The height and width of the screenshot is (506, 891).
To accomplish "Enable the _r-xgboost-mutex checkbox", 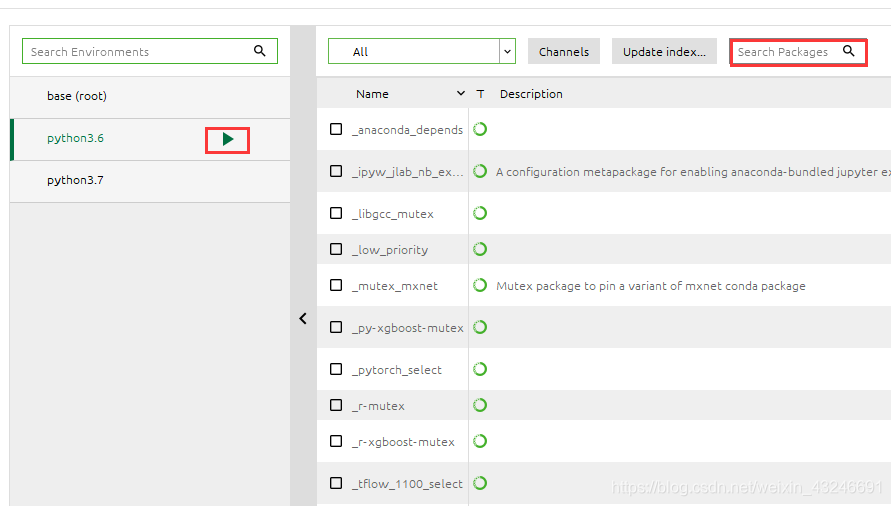I will coord(336,441).
